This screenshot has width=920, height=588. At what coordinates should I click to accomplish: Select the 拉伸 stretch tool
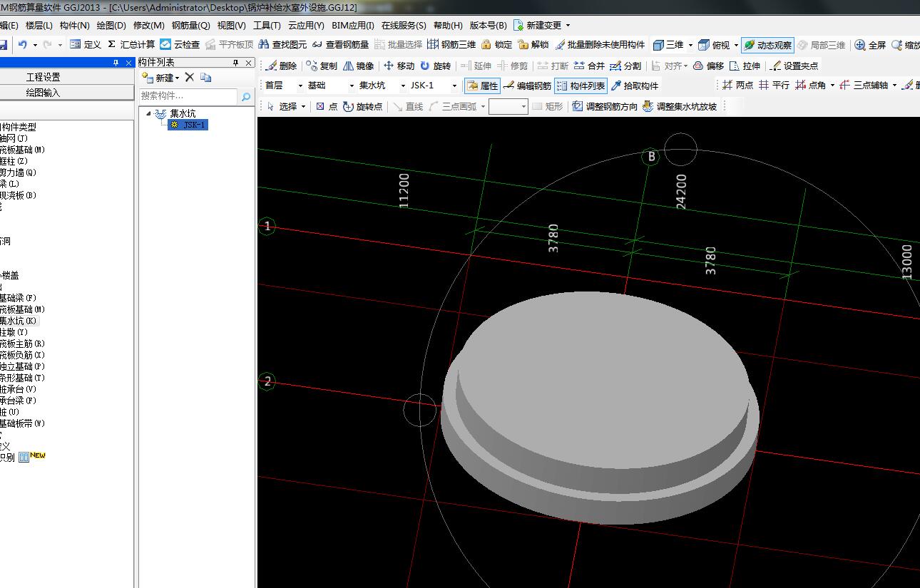click(745, 66)
